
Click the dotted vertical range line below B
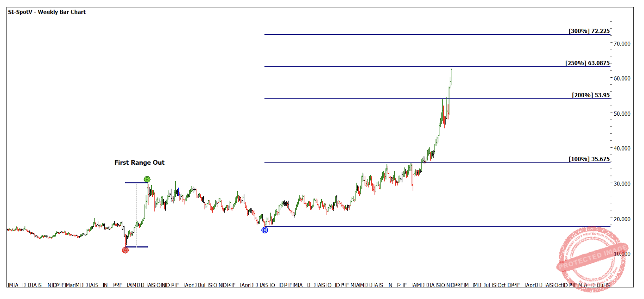point(136,213)
